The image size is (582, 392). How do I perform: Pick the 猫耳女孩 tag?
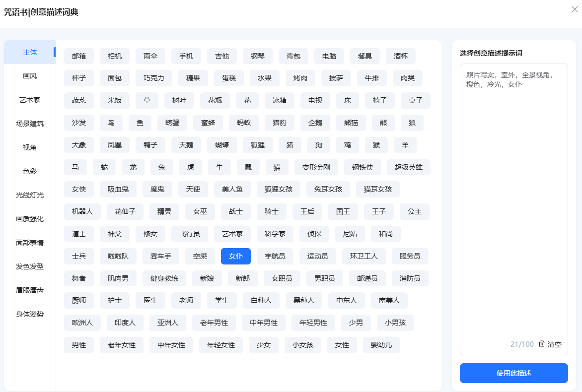click(377, 189)
